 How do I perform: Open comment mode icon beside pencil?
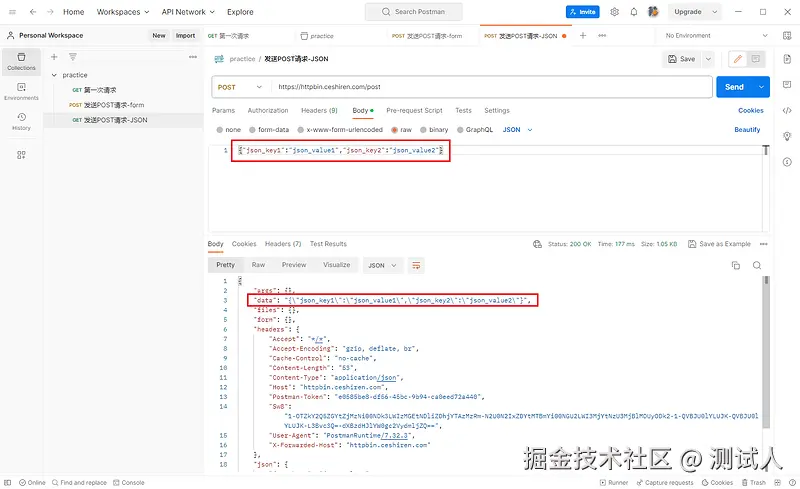(756, 59)
